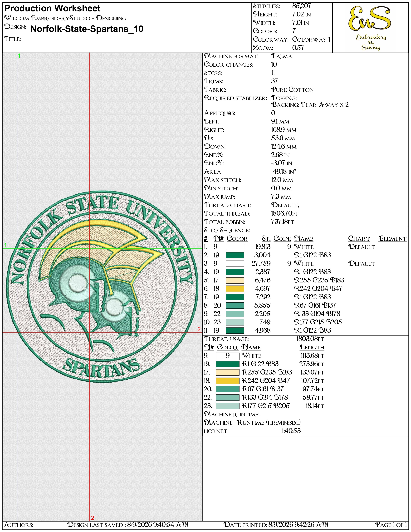Pick thread usage swatch for needle 22

[228, 398]
